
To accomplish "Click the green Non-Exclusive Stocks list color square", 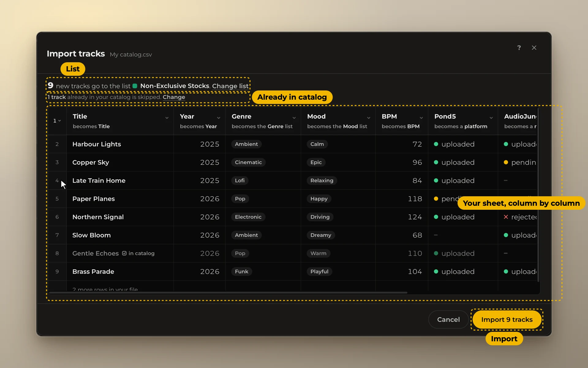I will pyautogui.click(x=135, y=86).
